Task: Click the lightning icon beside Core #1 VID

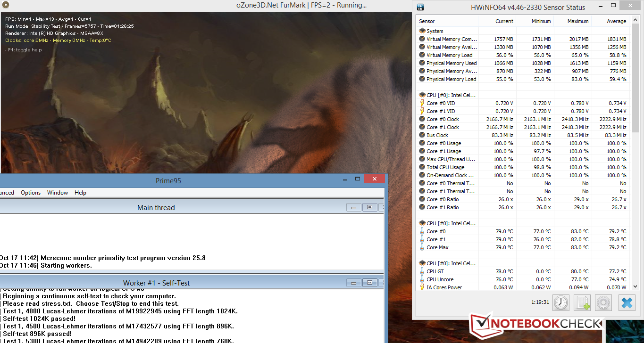Action: click(422, 111)
